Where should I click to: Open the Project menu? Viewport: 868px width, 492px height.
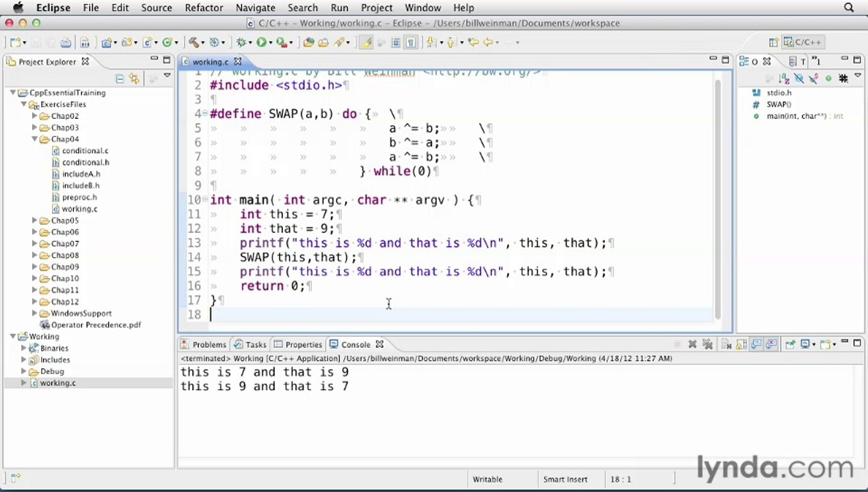pyautogui.click(x=377, y=8)
